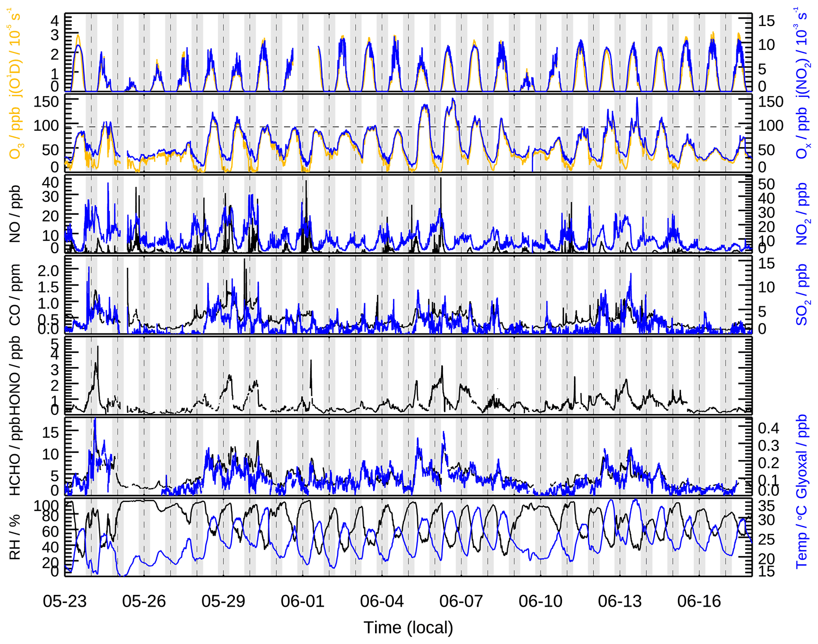Click the 06-16 date label
Screen dimensions: 818x644
[x=699, y=601]
